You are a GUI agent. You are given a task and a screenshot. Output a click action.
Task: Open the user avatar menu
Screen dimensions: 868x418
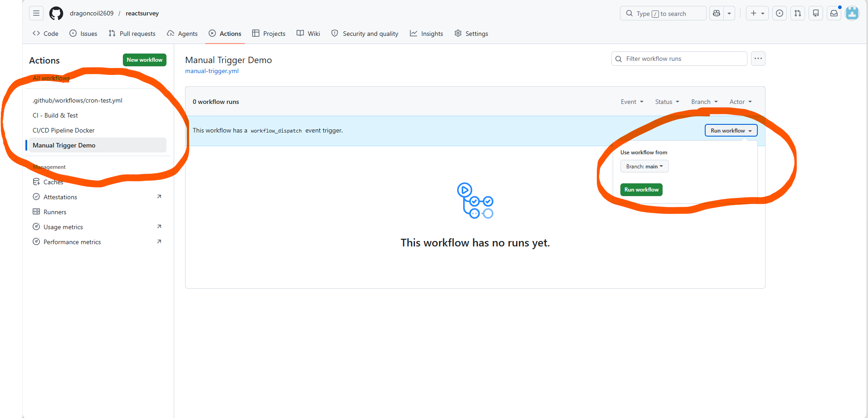point(852,13)
